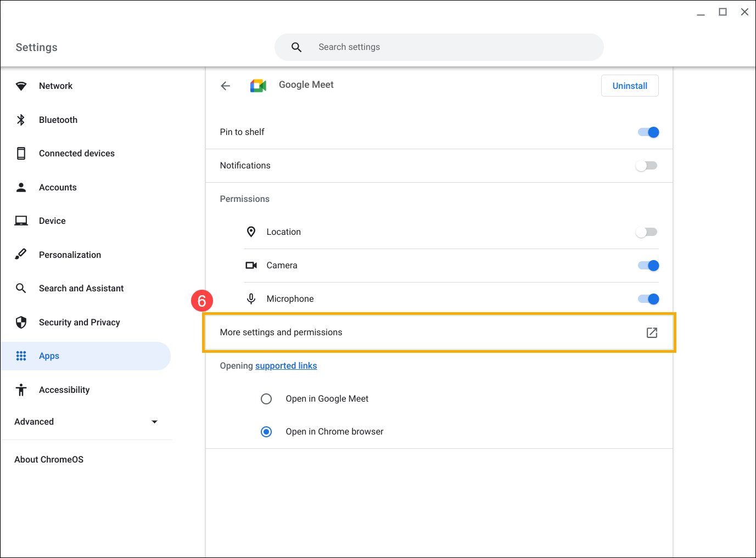Turn off Pin to shelf toggle
Image resolution: width=756 pixels, height=558 pixels.
tap(648, 132)
